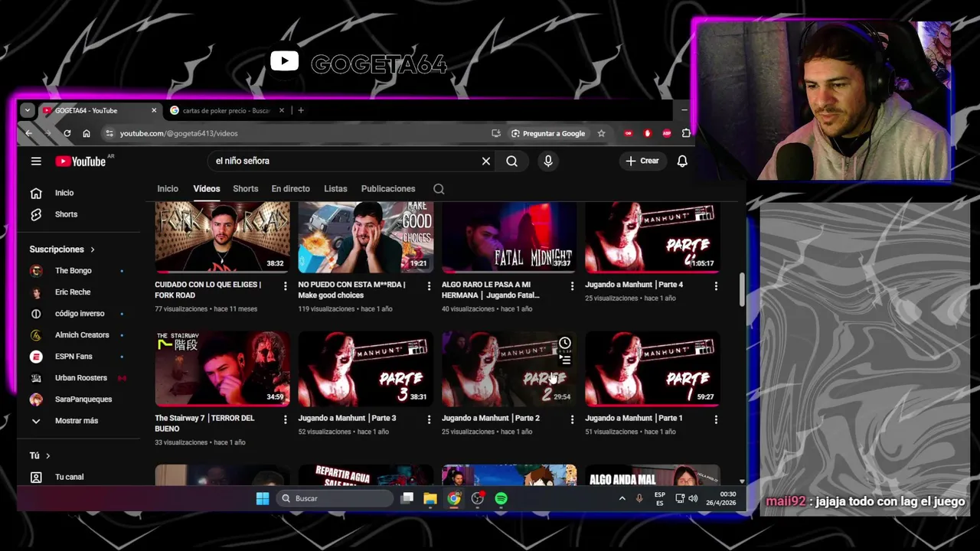Open Spotify from the taskbar
This screenshot has width=980, height=551.
click(501, 498)
